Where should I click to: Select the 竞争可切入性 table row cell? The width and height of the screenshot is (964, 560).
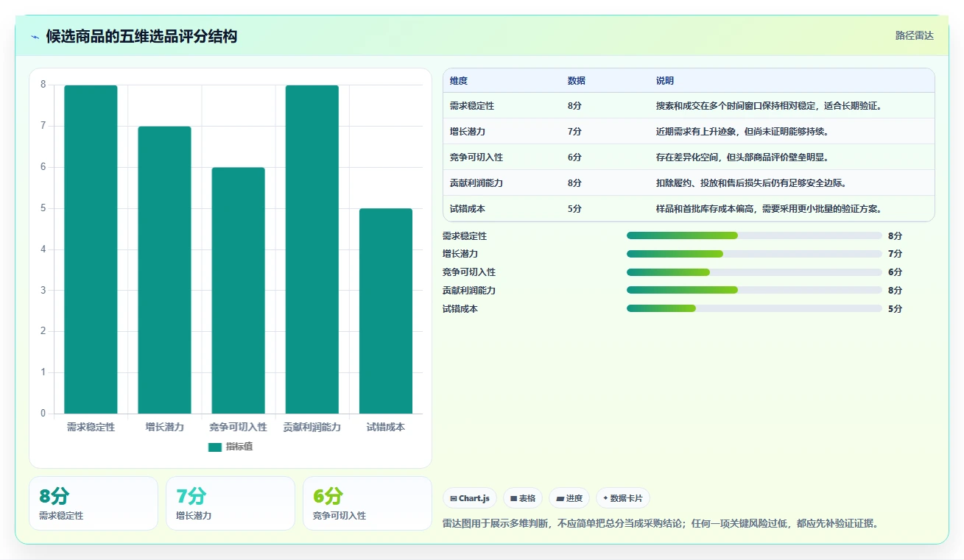tap(476, 157)
